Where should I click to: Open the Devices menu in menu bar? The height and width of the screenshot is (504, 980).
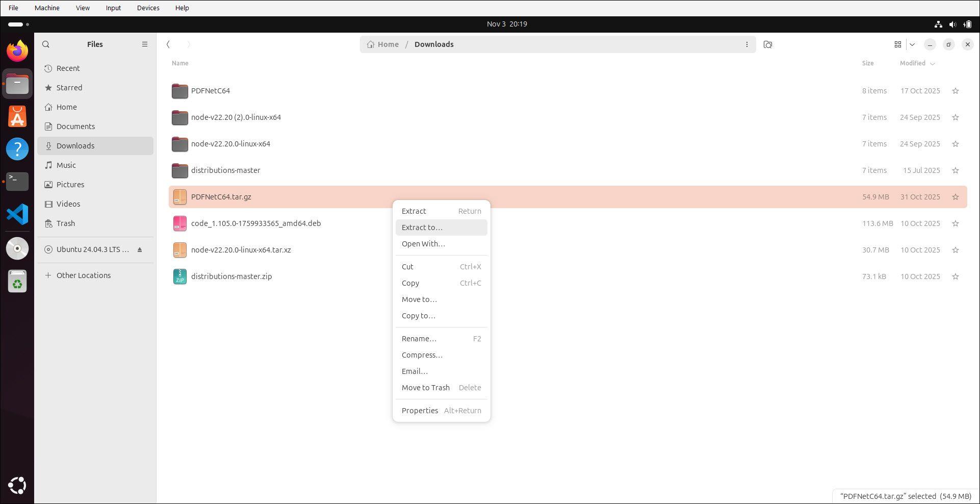[148, 8]
